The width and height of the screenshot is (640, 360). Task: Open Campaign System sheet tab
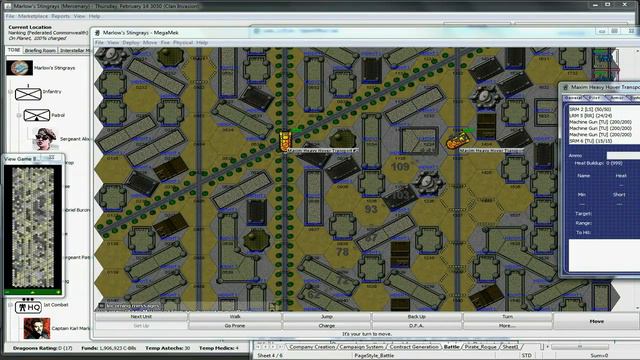click(x=361, y=347)
